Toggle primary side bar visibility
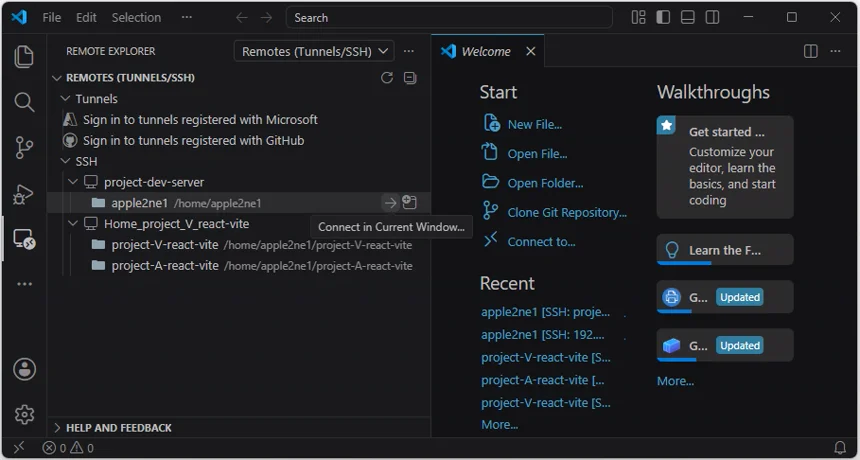Screen dimensions: 860x460 coord(663,18)
